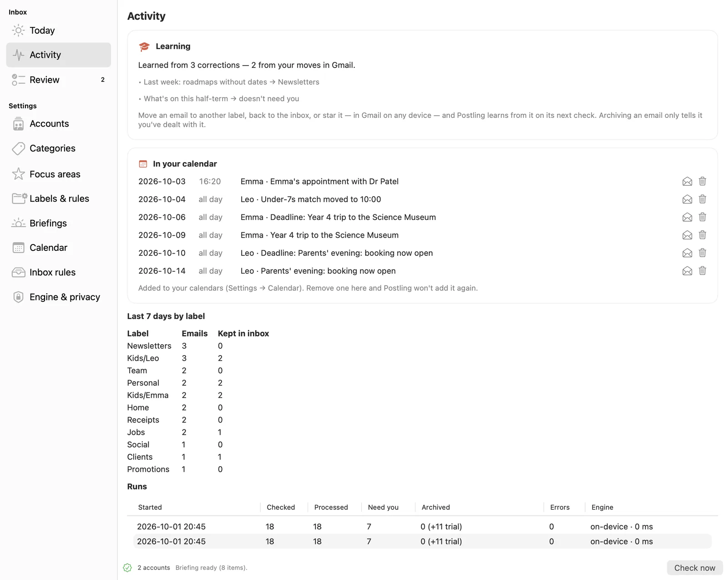Click the 'roadmaps without dates' correction line
The width and height of the screenshot is (728, 580).
click(x=229, y=82)
